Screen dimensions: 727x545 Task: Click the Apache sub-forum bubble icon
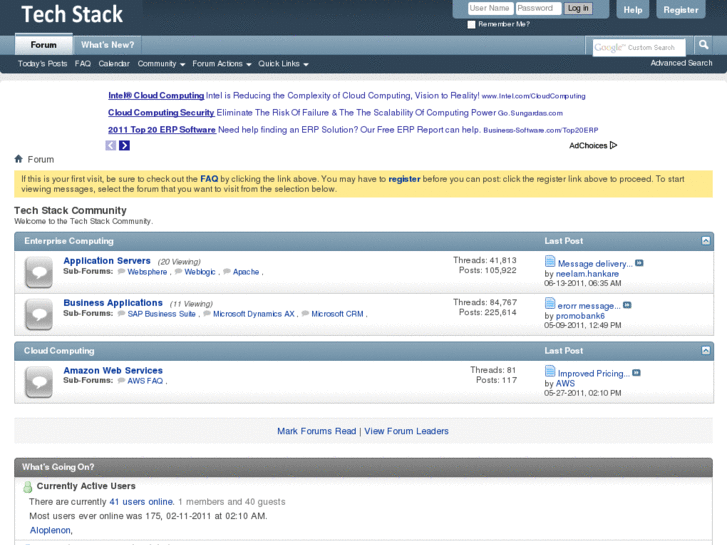click(x=227, y=272)
